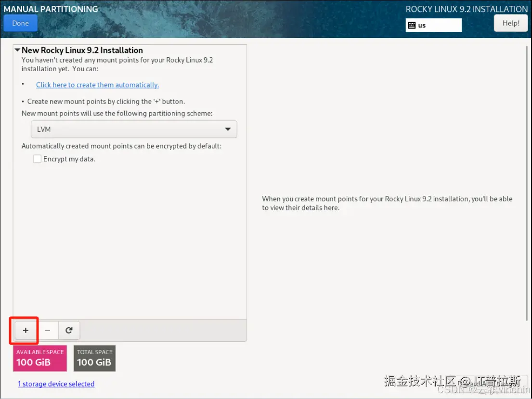This screenshot has width=532, height=399.
Task: Open the Help! button
Action: pos(511,24)
